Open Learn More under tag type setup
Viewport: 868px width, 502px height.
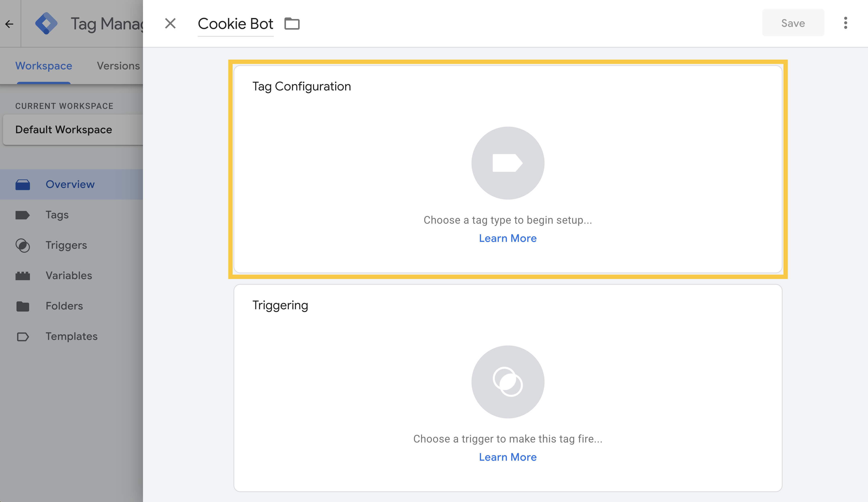click(508, 238)
